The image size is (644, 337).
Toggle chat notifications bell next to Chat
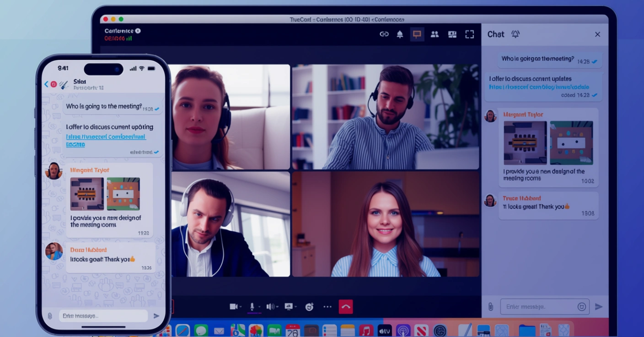coord(515,34)
